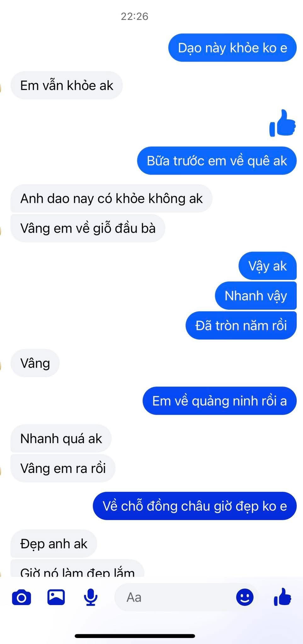Viewport: 303px width, 644px height.
Task: Select message "Dạo này khỏe ko e"
Action: tap(232, 48)
